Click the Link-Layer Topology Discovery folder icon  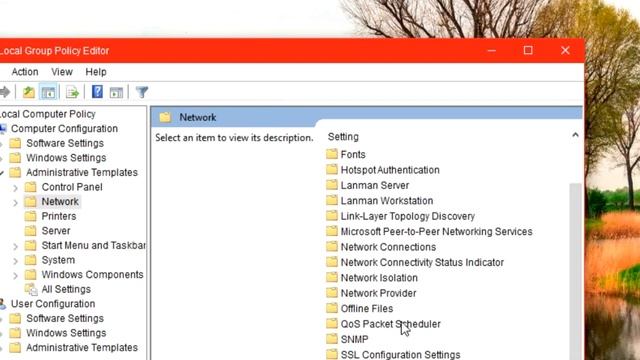332,216
